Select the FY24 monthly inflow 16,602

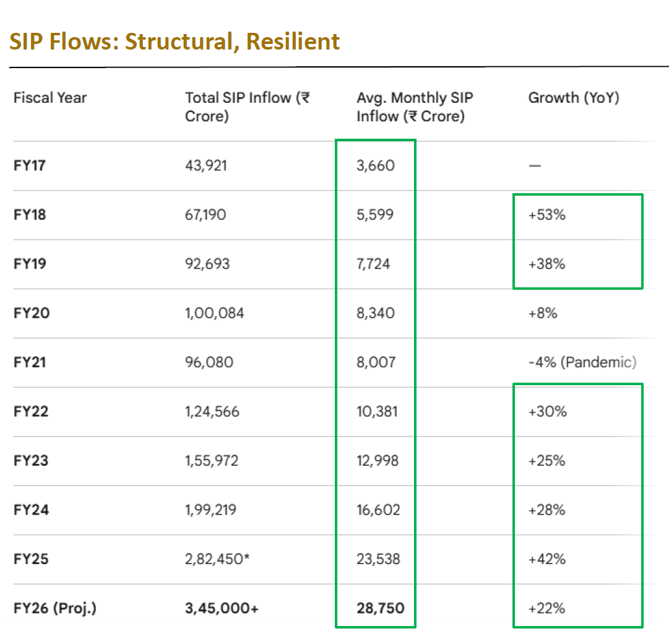point(379,510)
